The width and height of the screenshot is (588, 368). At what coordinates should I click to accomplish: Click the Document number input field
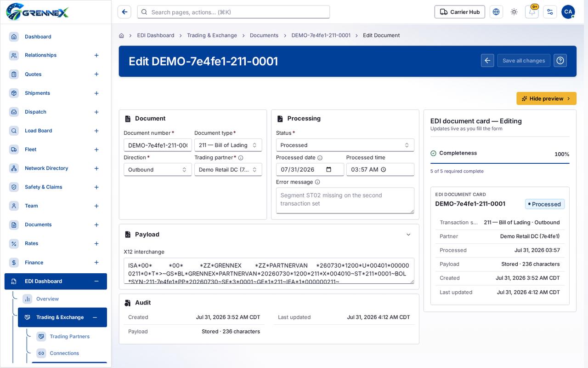point(158,145)
